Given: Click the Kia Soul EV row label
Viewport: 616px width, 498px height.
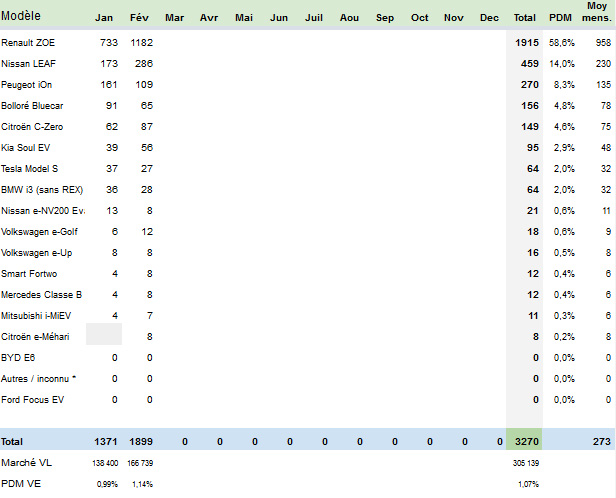Looking at the screenshot, I should [26, 148].
